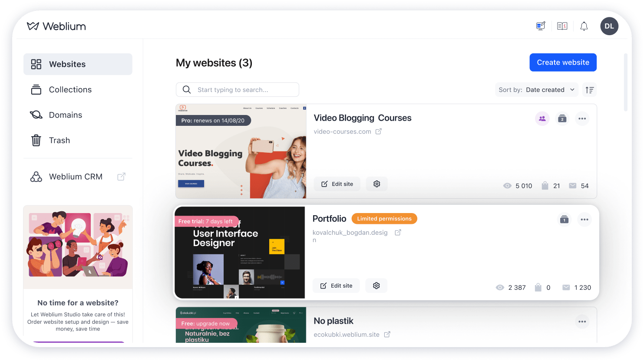Open settings gear for Video Blogging Courses
The image size is (644, 361).
click(x=376, y=184)
